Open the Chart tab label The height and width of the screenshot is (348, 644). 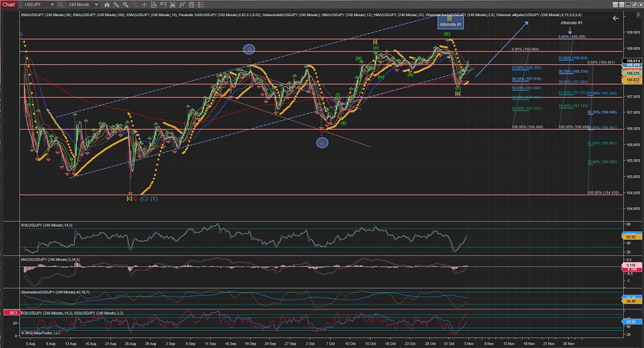[8, 5]
